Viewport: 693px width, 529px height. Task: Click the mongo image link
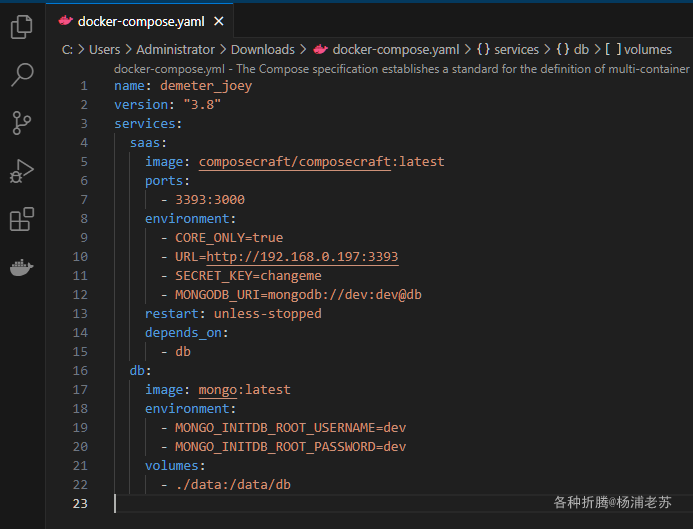coord(218,389)
